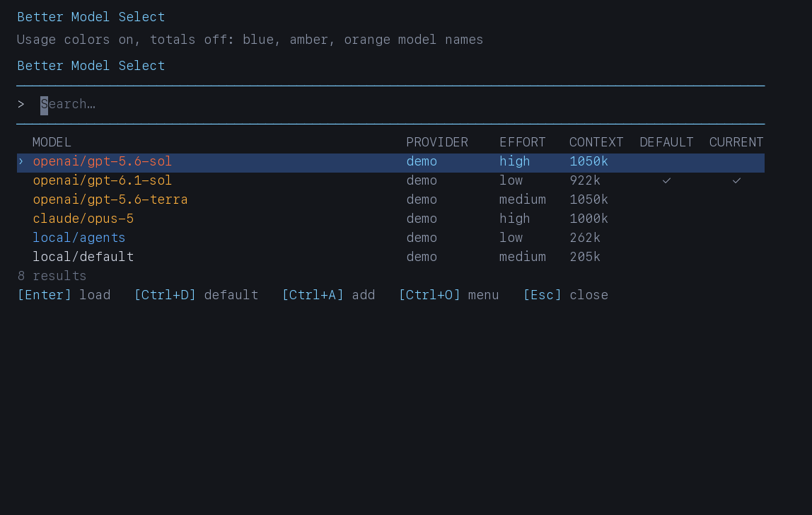The width and height of the screenshot is (812, 515).
Task: Click the medium effort of local/default
Action: [523, 257]
